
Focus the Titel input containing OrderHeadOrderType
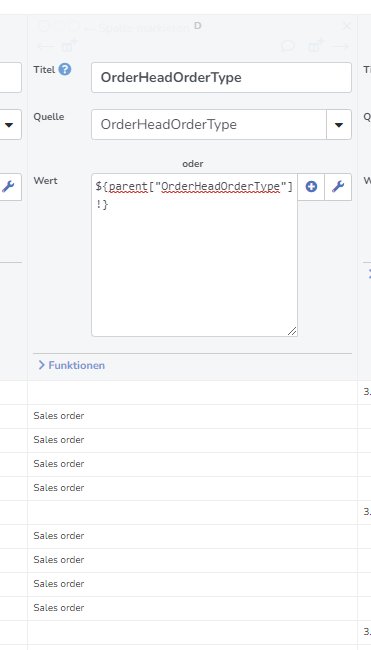[221, 78]
